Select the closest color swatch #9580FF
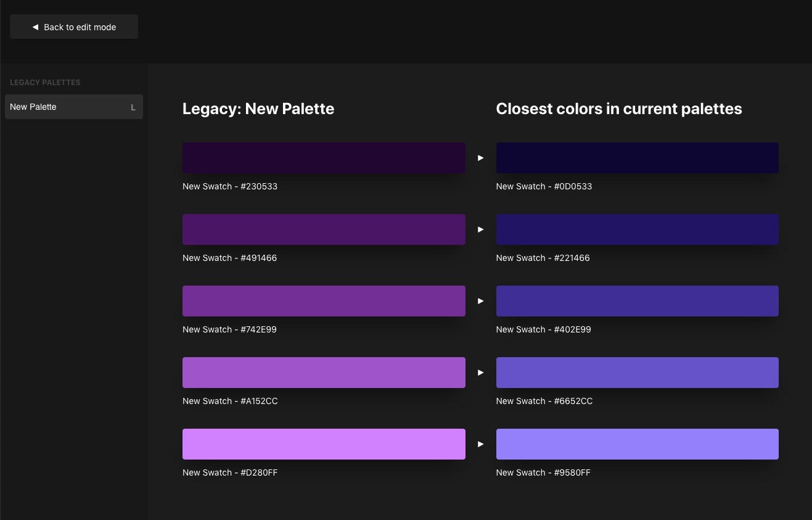 point(637,444)
